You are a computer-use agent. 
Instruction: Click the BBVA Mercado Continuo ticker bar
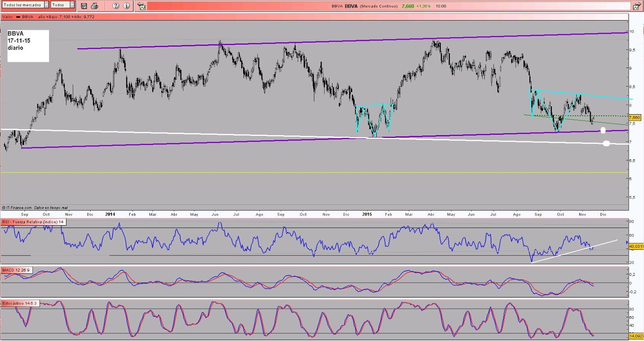click(388, 6)
